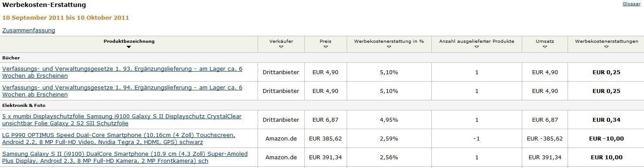The width and height of the screenshot is (644, 168).
Task: Click the EUR -10,00 refund cell
Action: 606,139
